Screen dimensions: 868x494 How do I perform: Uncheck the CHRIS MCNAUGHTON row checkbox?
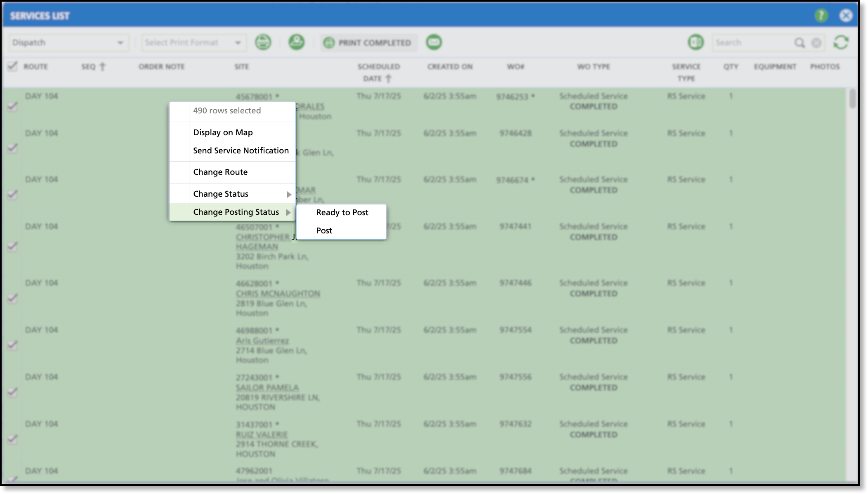click(12, 298)
